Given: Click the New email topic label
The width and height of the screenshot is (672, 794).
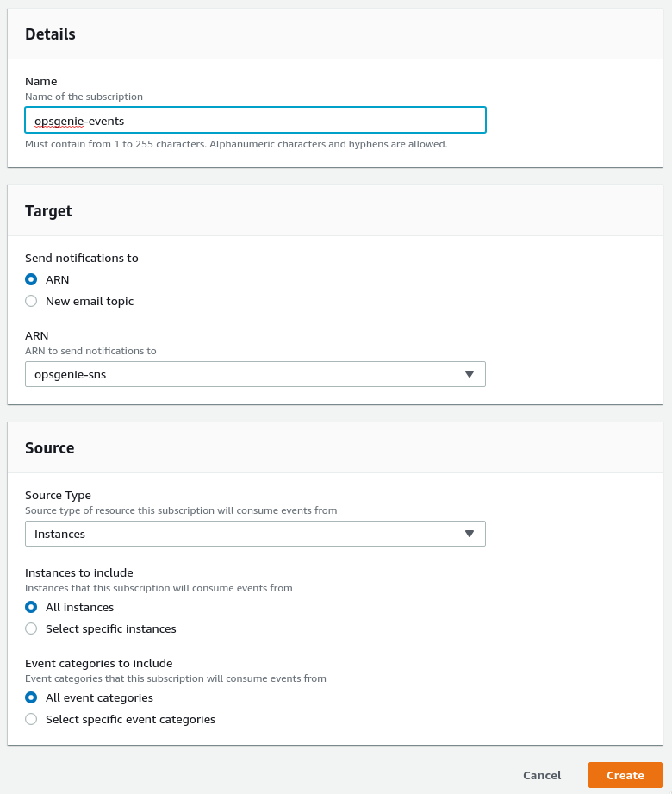Looking at the screenshot, I should click(x=90, y=301).
